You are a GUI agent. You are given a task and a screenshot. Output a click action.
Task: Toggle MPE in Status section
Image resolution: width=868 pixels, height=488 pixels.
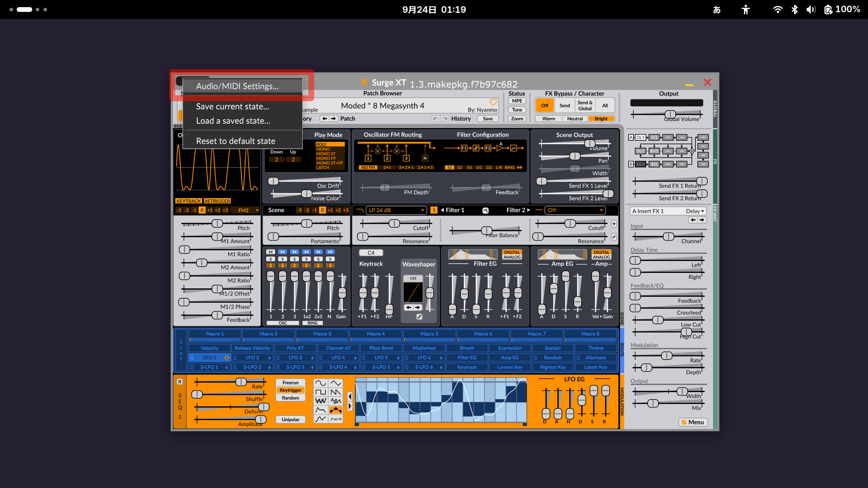pyautogui.click(x=517, y=101)
